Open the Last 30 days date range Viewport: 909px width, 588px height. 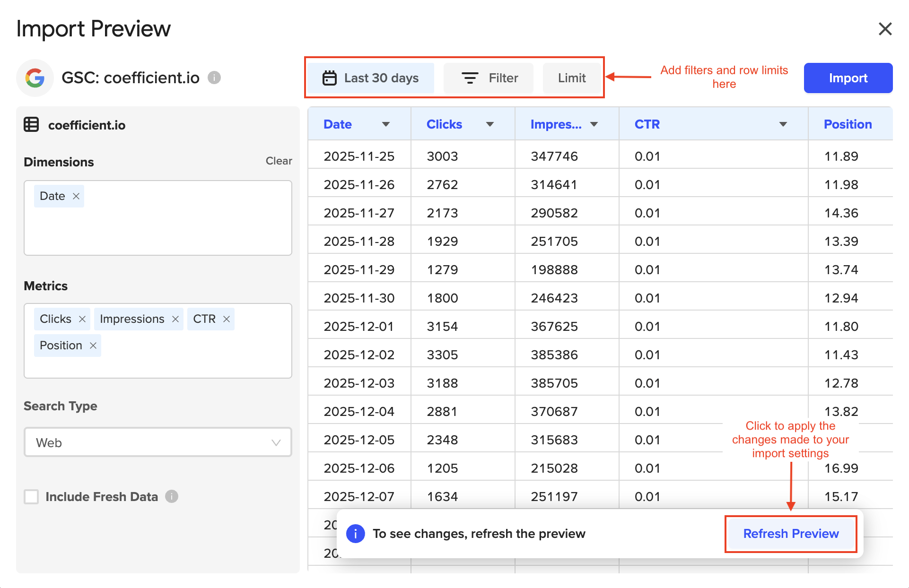(371, 78)
